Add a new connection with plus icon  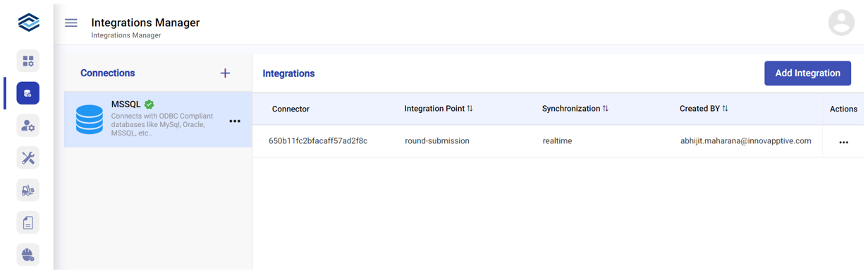tap(225, 73)
